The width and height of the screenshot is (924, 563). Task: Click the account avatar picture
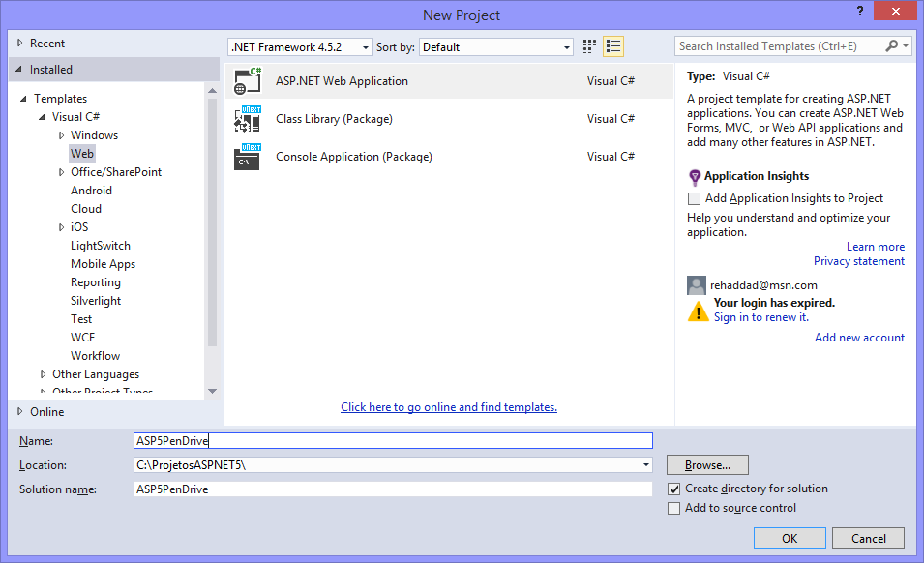(x=697, y=285)
